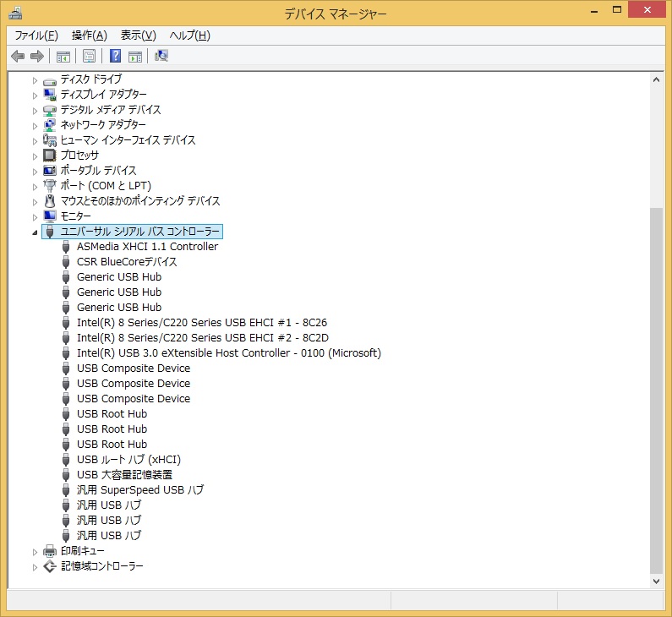Close the Device Manager window

pyautogui.click(x=647, y=9)
